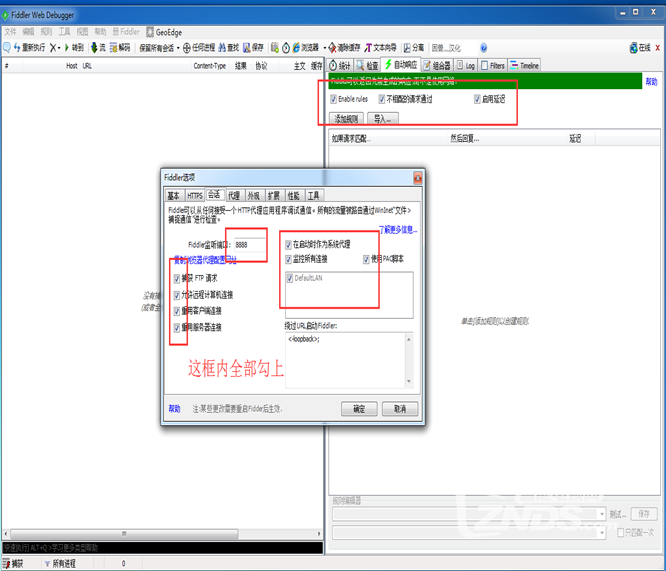Toggle the 捕获 FTP 请求 checkbox
This screenshot has width=666, height=571.
(177, 279)
